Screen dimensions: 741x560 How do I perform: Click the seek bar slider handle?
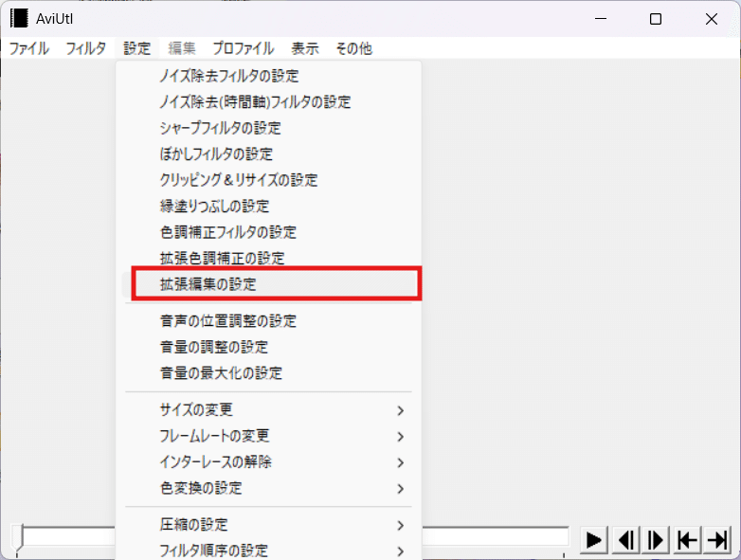17,539
